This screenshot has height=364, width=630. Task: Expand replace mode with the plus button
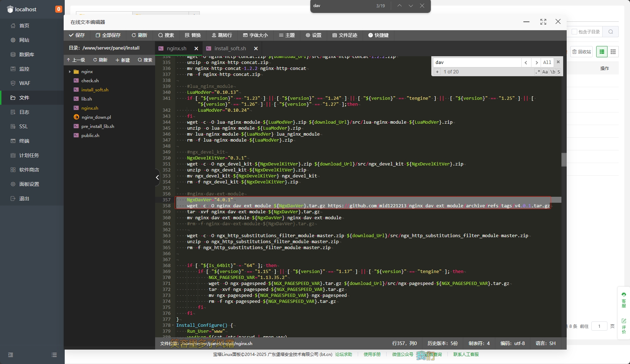click(x=437, y=72)
